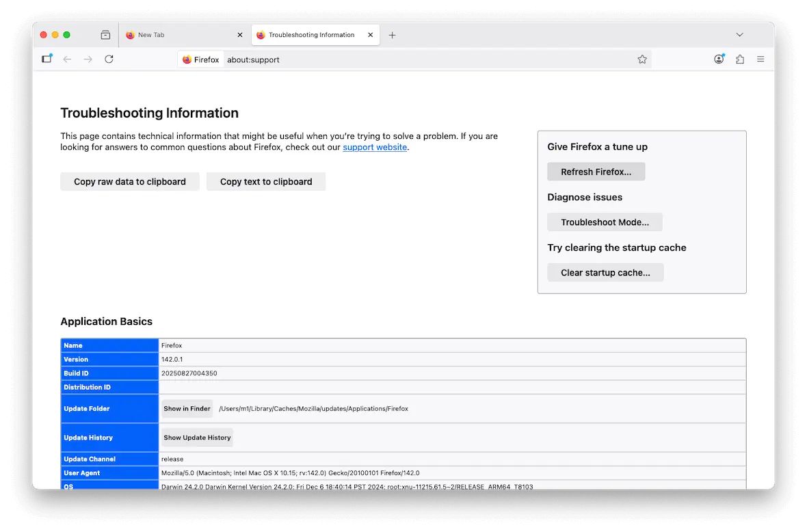Select the Troubleshooting Information tab

click(x=315, y=35)
